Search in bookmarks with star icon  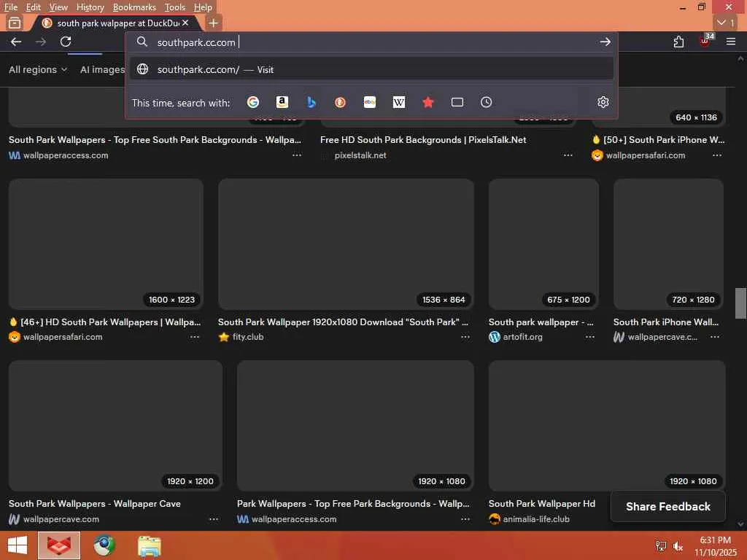pos(427,102)
